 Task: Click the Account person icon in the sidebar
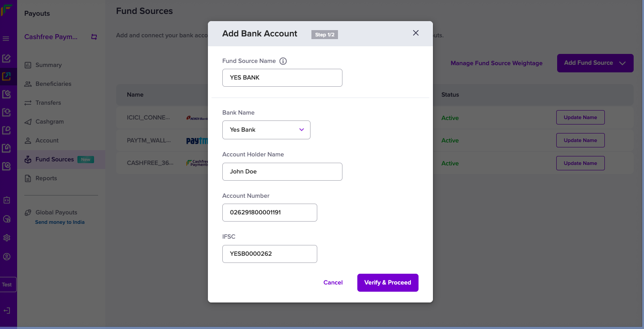(x=28, y=141)
